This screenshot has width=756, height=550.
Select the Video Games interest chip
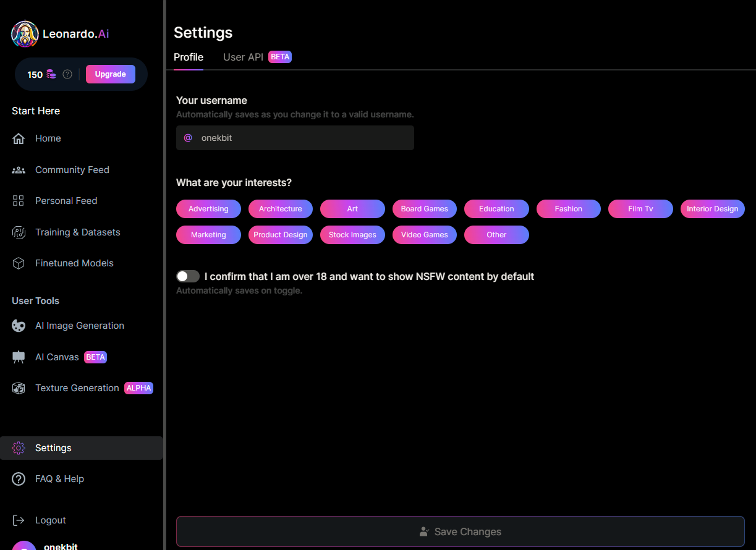[x=424, y=235]
